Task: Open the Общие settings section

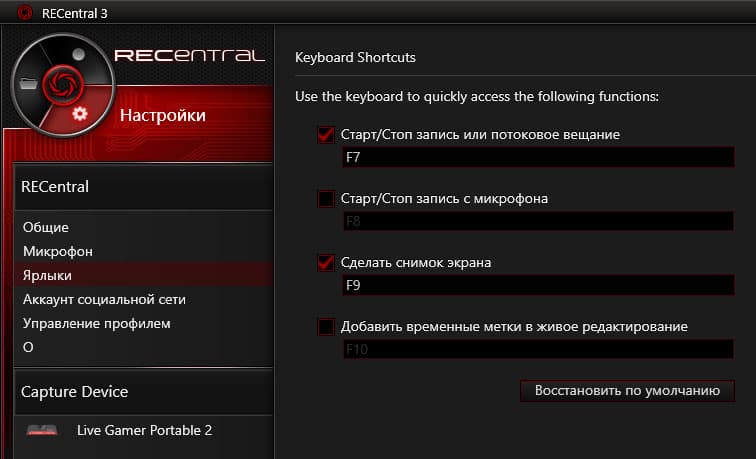Action: (x=46, y=227)
